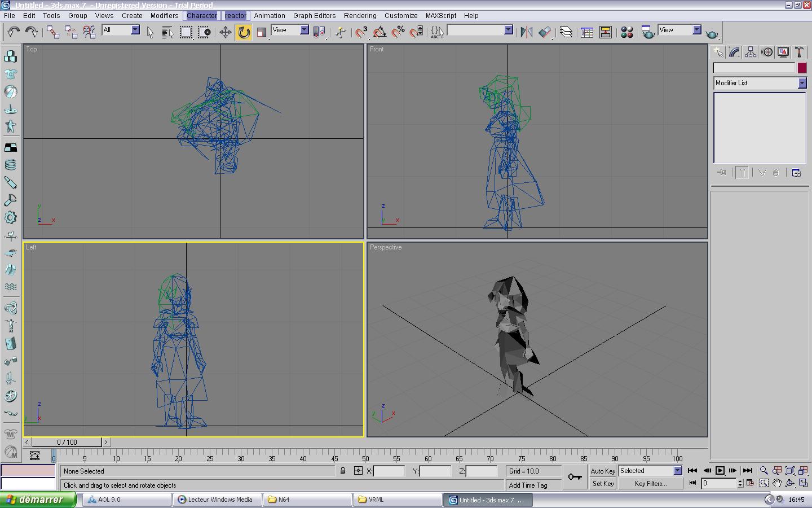The image size is (812, 508).
Task: Click the Set Key button
Action: pos(603,484)
